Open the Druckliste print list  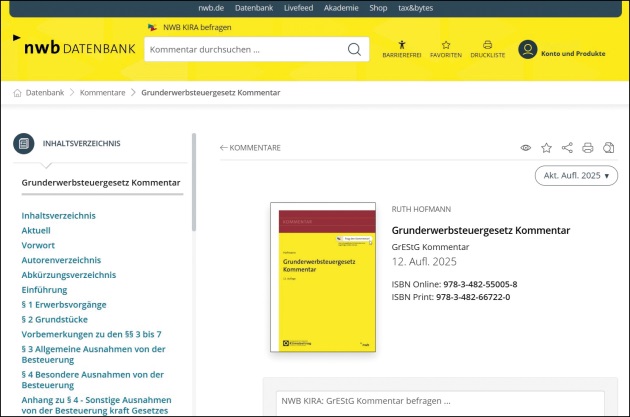point(487,49)
